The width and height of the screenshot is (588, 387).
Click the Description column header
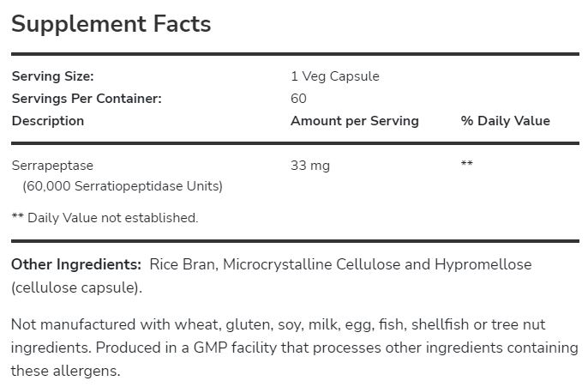click(48, 121)
